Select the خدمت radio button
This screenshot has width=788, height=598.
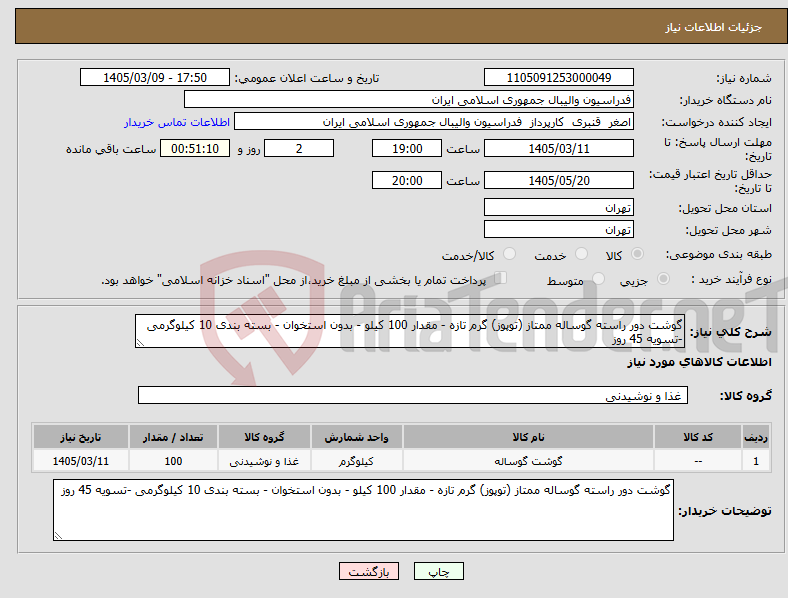click(x=581, y=254)
